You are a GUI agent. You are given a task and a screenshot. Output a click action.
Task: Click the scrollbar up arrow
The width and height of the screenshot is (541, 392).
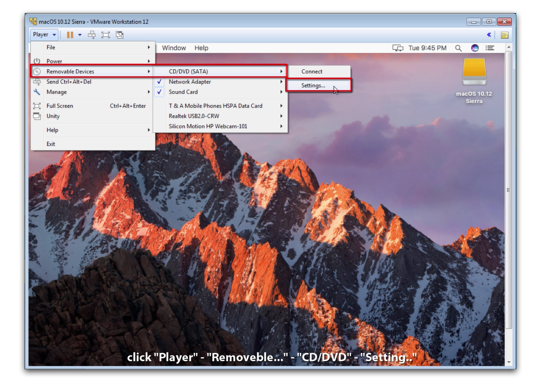point(508,47)
